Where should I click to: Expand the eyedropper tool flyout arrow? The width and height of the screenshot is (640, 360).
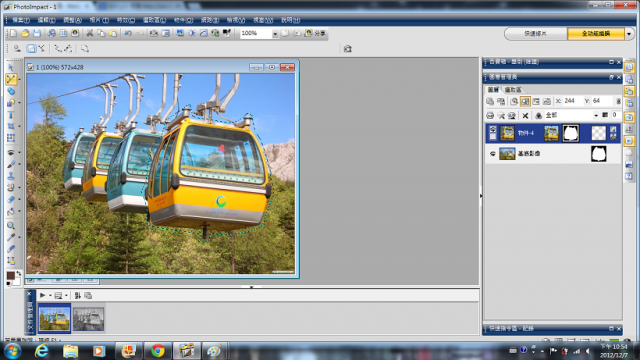click(20, 237)
